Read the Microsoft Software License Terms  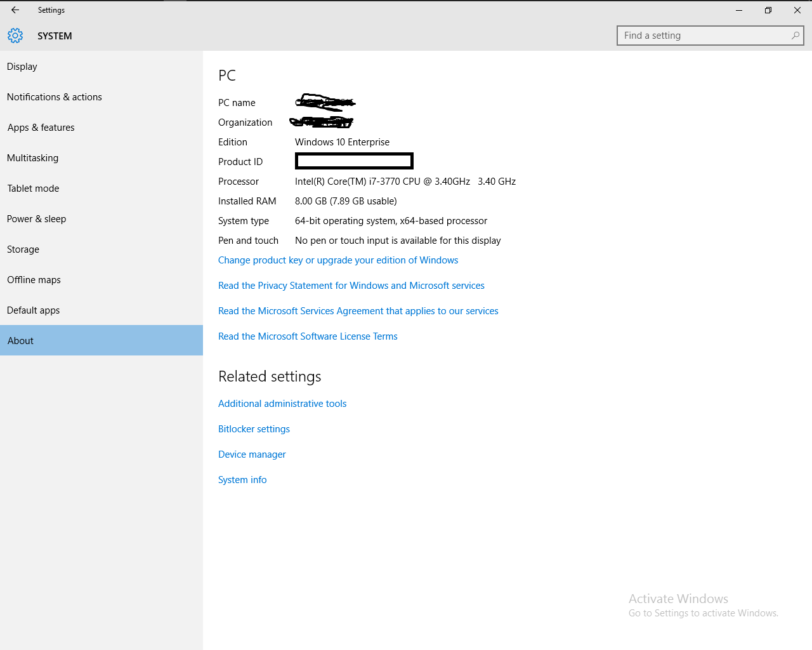pyautogui.click(x=308, y=336)
